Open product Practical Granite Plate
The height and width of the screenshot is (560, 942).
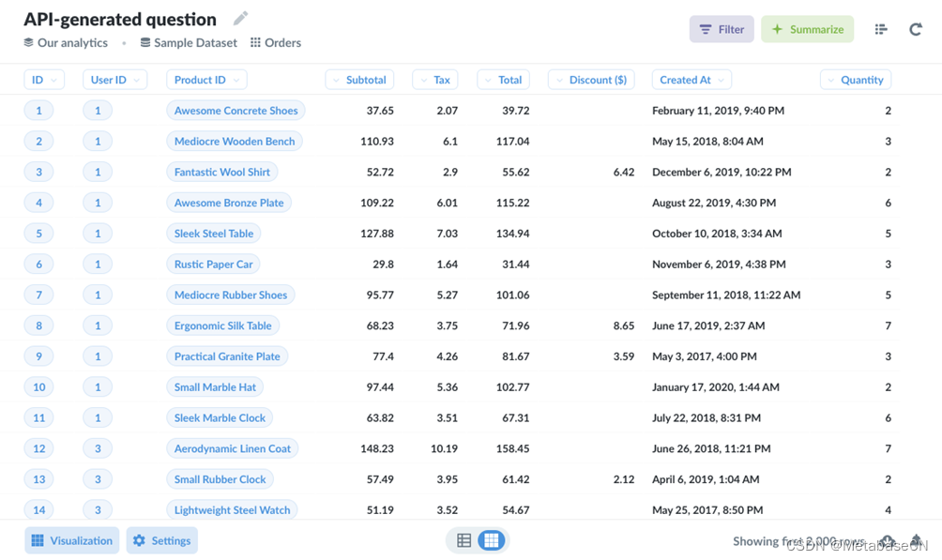pyautogui.click(x=227, y=356)
